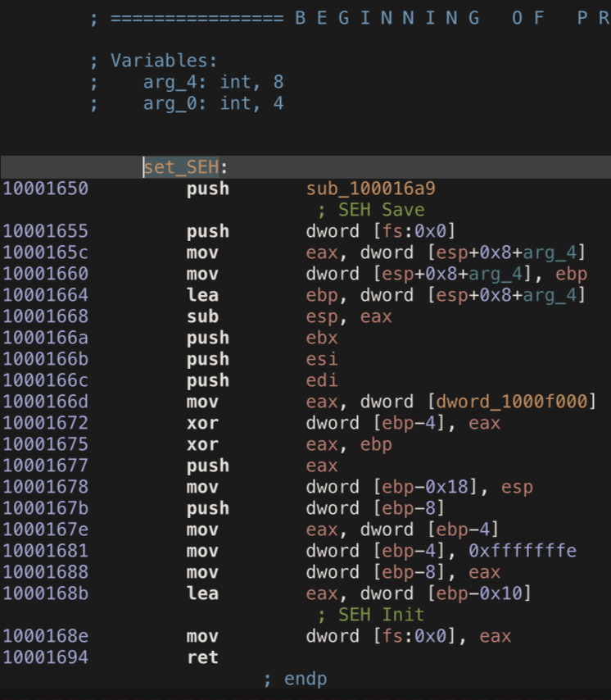
Task: Click the ret instruction at 10001694
Action: tap(202, 657)
